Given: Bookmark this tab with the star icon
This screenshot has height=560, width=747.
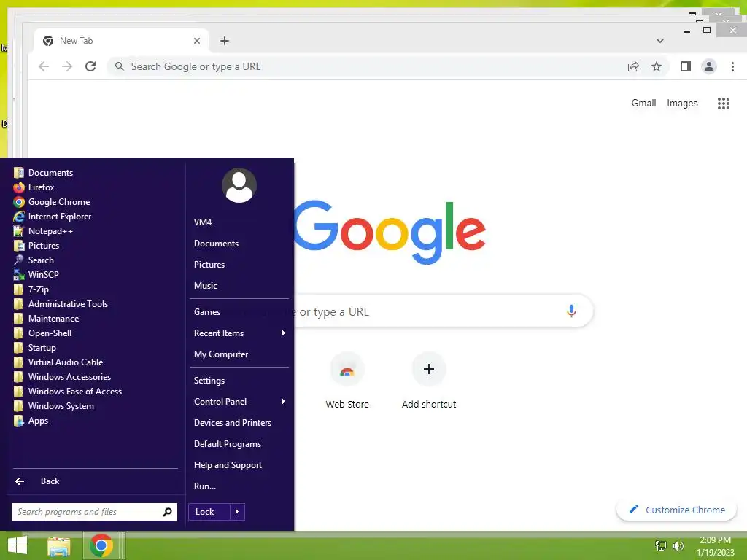Looking at the screenshot, I should (657, 66).
